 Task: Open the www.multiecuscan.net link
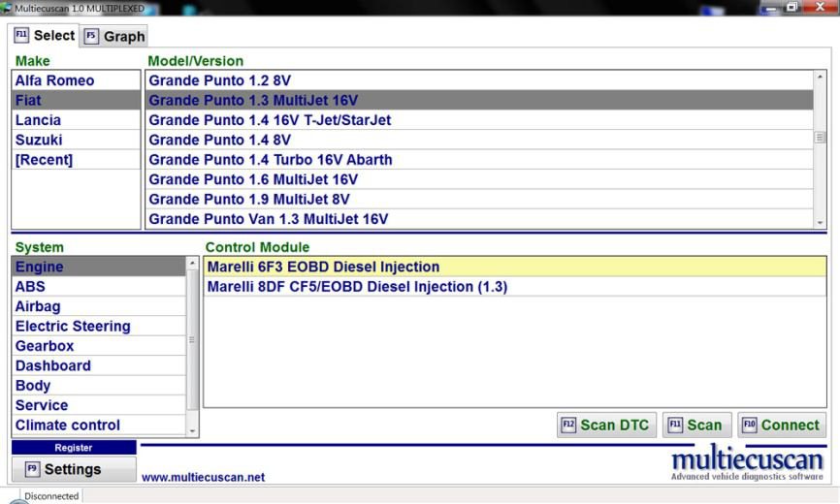pyautogui.click(x=203, y=477)
